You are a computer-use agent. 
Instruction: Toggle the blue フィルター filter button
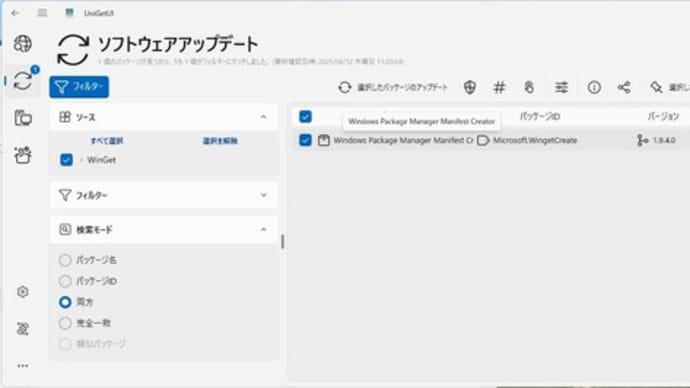(79, 87)
